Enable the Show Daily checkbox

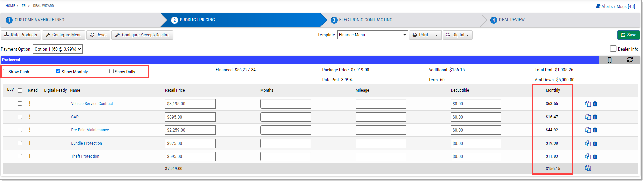pos(111,71)
